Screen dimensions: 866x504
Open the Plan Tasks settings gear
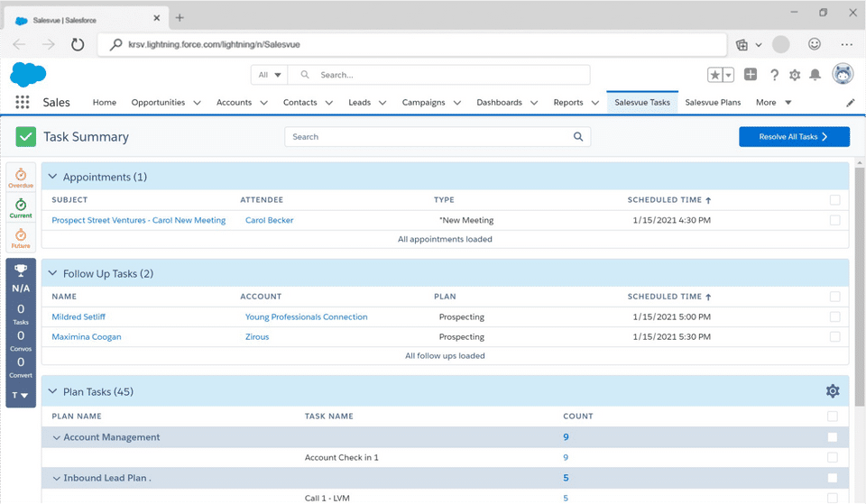coord(832,391)
